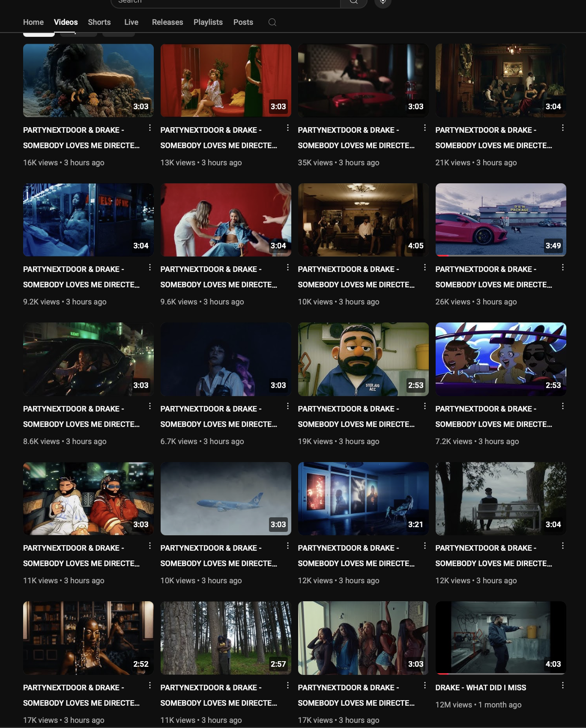
Task: Go to the Releases tab
Action: click(167, 22)
